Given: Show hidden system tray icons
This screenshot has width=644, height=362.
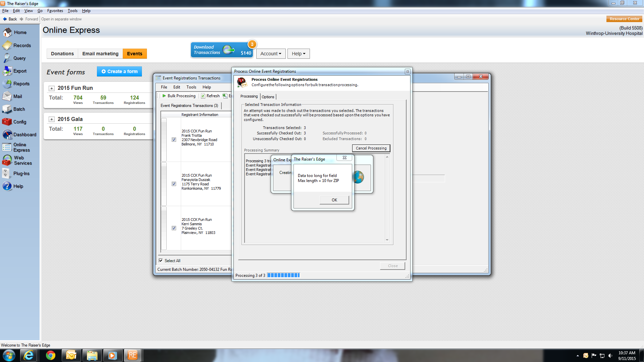Looking at the screenshot, I should click(578, 356).
